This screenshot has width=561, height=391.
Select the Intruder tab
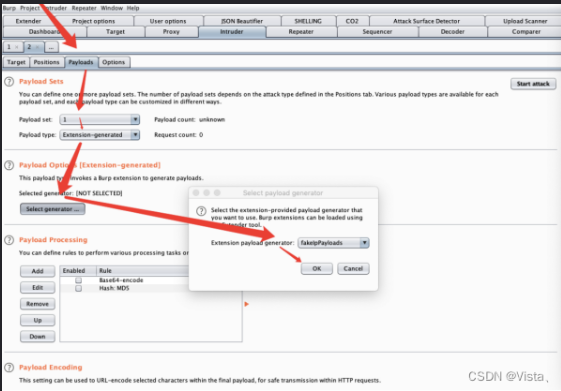tap(232, 32)
